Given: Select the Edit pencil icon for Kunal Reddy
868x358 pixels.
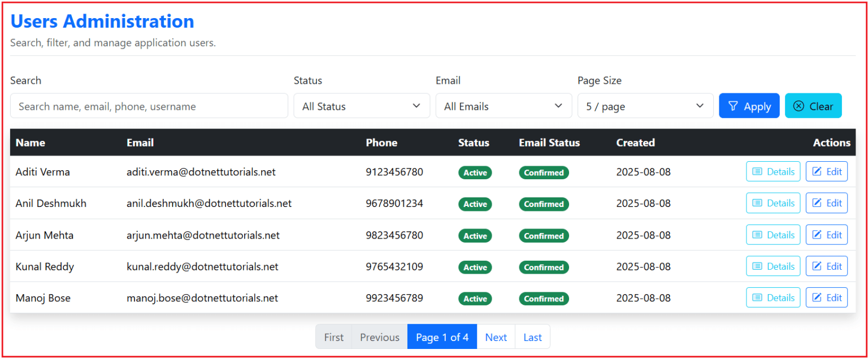Looking at the screenshot, I should coord(818,266).
